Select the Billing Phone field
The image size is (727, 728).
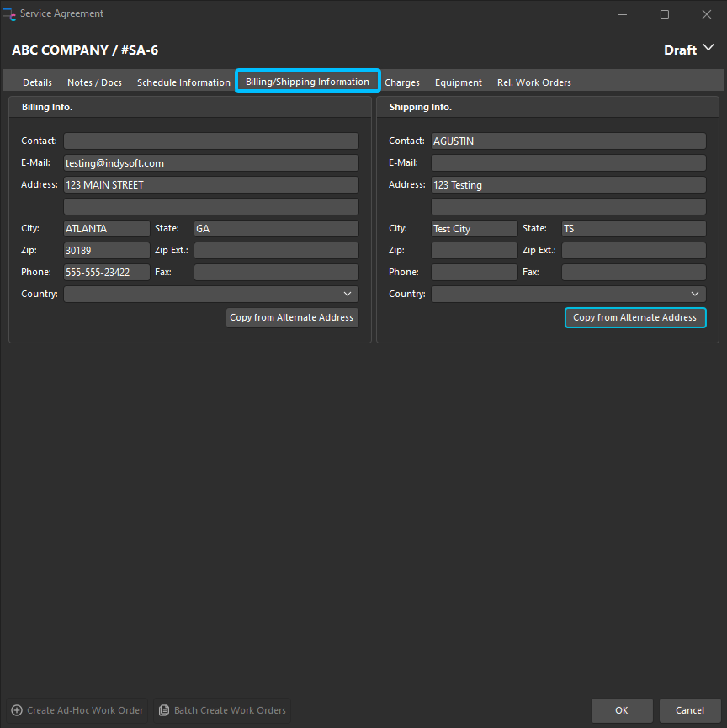click(x=107, y=273)
